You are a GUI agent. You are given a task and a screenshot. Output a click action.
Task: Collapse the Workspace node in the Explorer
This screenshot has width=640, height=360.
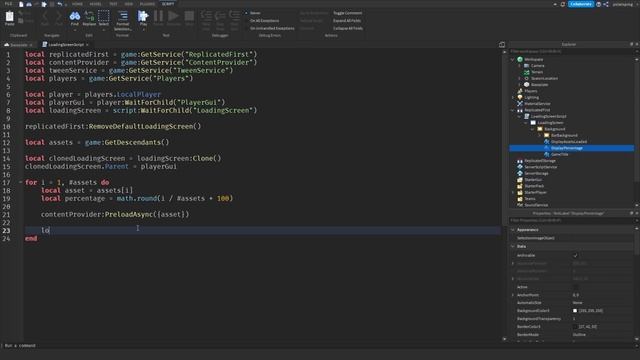pyautogui.click(x=513, y=60)
